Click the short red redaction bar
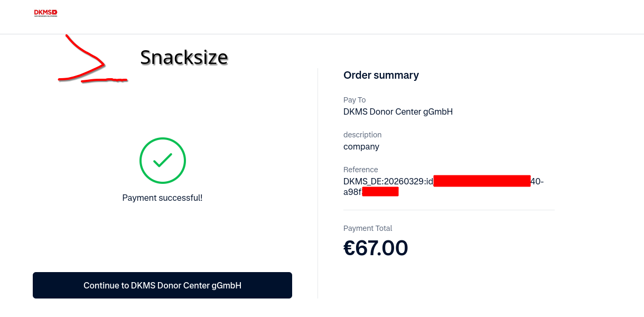This screenshot has width=644, height=317. click(380, 192)
